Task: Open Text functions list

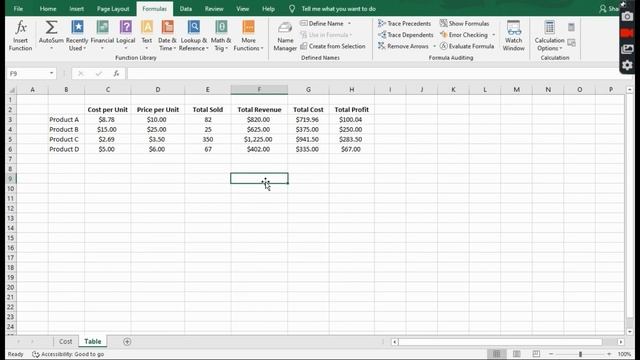Action: [147, 36]
